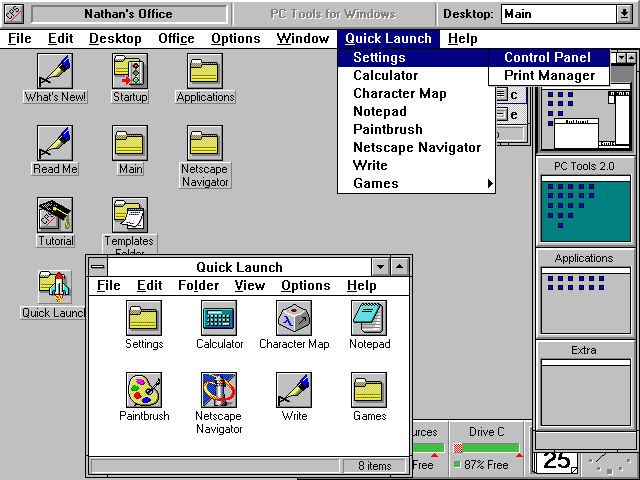Open Help menu in Quick Launch window
This screenshot has width=640, height=480.
(362, 285)
